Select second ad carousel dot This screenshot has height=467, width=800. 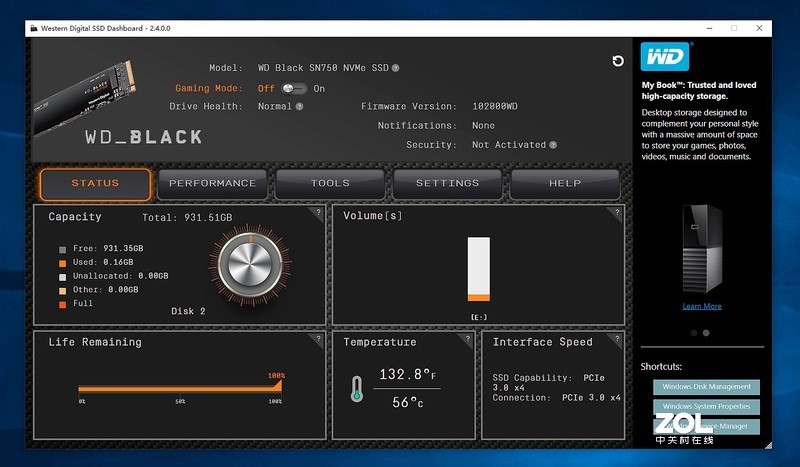(x=706, y=333)
